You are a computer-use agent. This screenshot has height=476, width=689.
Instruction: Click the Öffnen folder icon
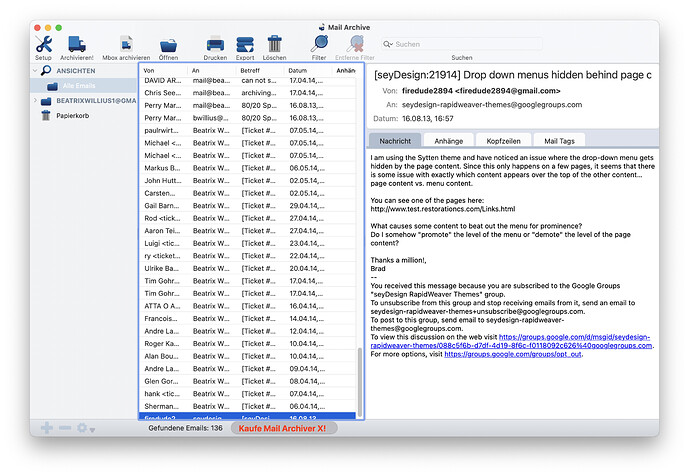pyautogui.click(x=168, y=45)
